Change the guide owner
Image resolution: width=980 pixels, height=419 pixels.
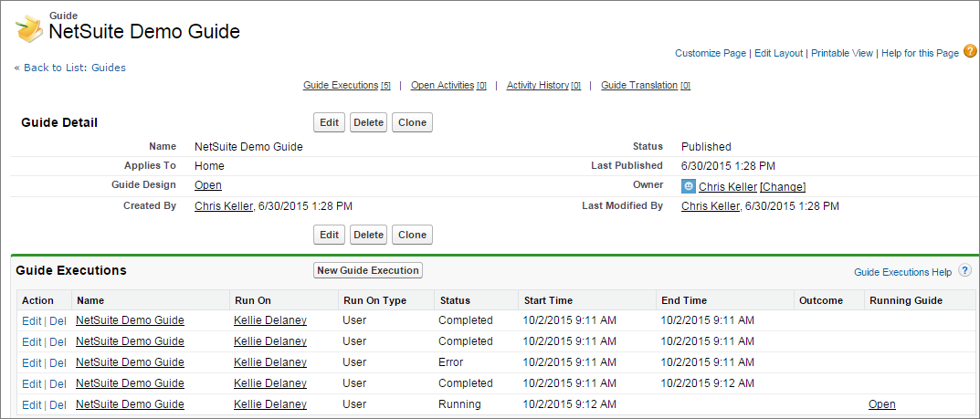pos(783,187)
